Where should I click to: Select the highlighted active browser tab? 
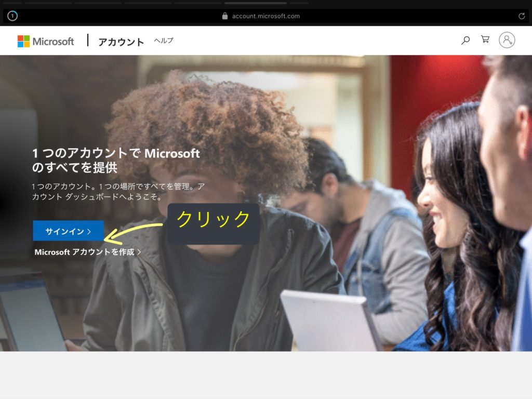click(255, 3)
